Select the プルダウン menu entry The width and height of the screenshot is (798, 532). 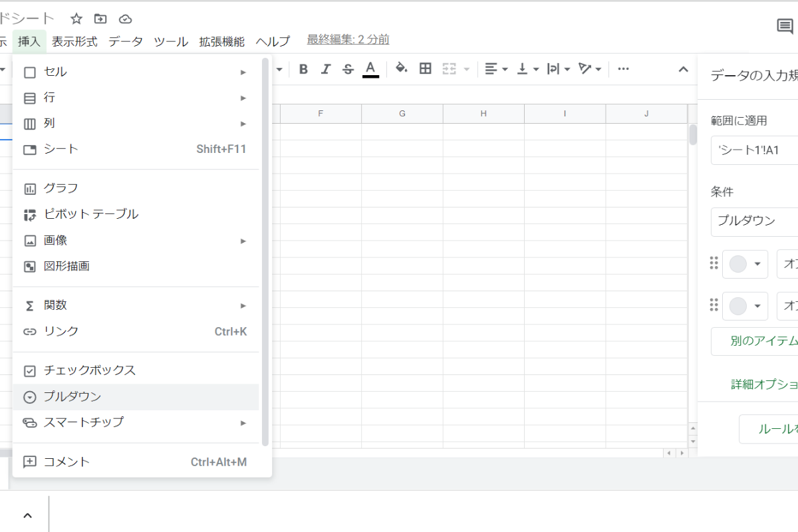[72, 396]
